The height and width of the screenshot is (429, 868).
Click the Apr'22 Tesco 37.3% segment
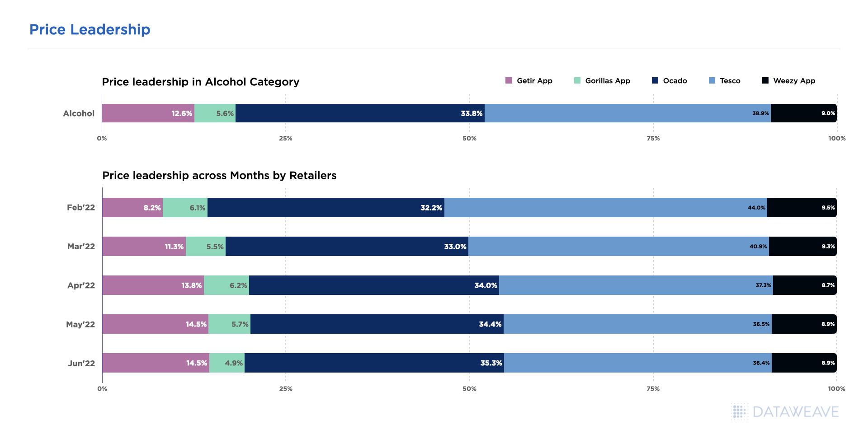(x=636, y=285)
